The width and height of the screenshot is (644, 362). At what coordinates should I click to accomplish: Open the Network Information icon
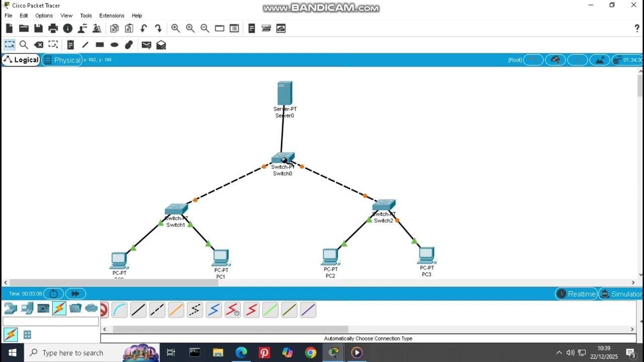coord(68,29)
